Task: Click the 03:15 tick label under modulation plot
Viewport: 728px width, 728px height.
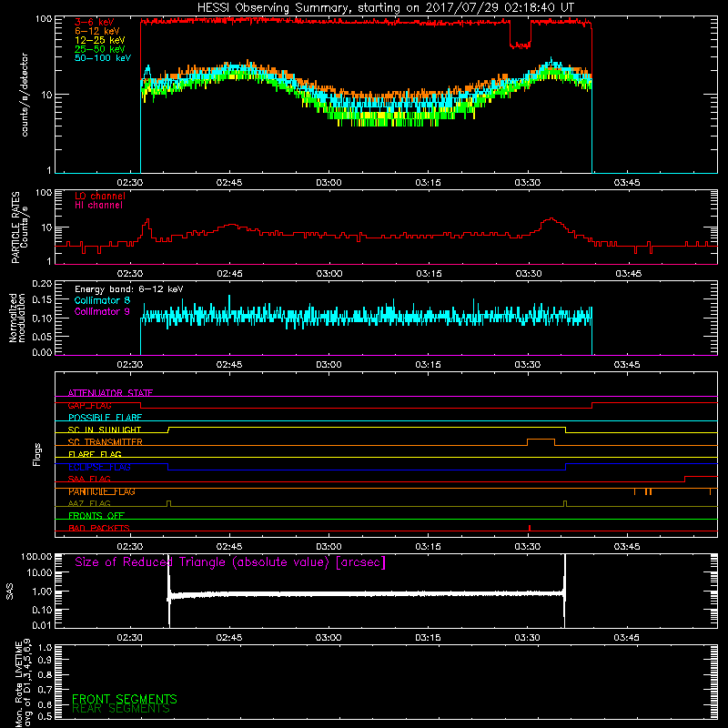Action: click(428, 365)
